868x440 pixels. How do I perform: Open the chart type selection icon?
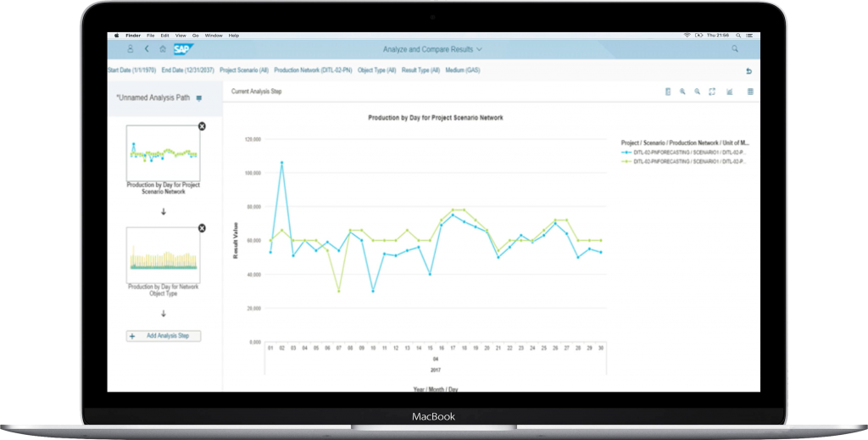point(729,92)
